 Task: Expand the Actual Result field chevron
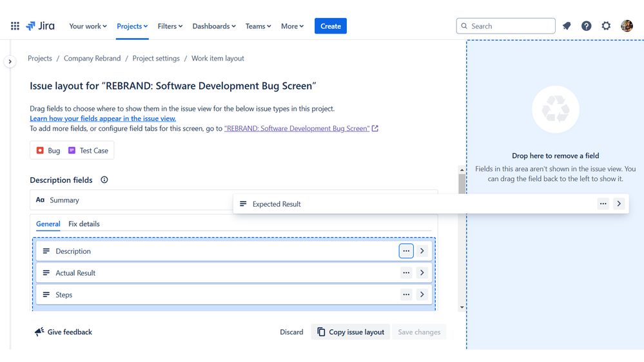coord(422,273)
